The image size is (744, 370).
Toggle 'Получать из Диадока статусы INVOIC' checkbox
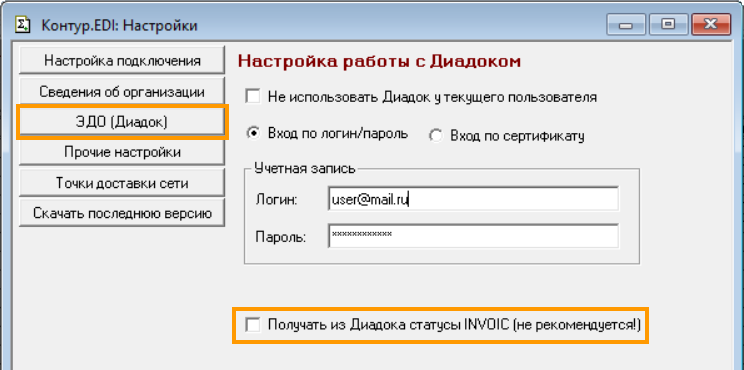[x=253, y=325]
